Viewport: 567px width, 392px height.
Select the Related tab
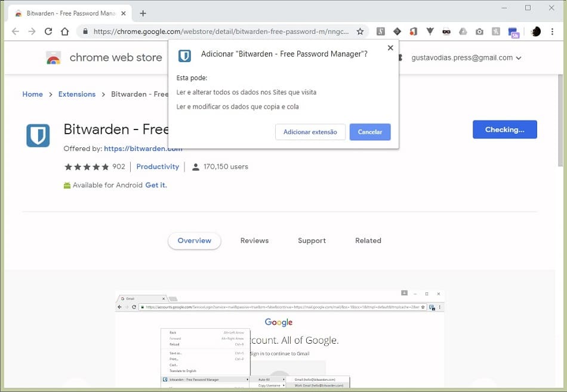pos(368,240)
